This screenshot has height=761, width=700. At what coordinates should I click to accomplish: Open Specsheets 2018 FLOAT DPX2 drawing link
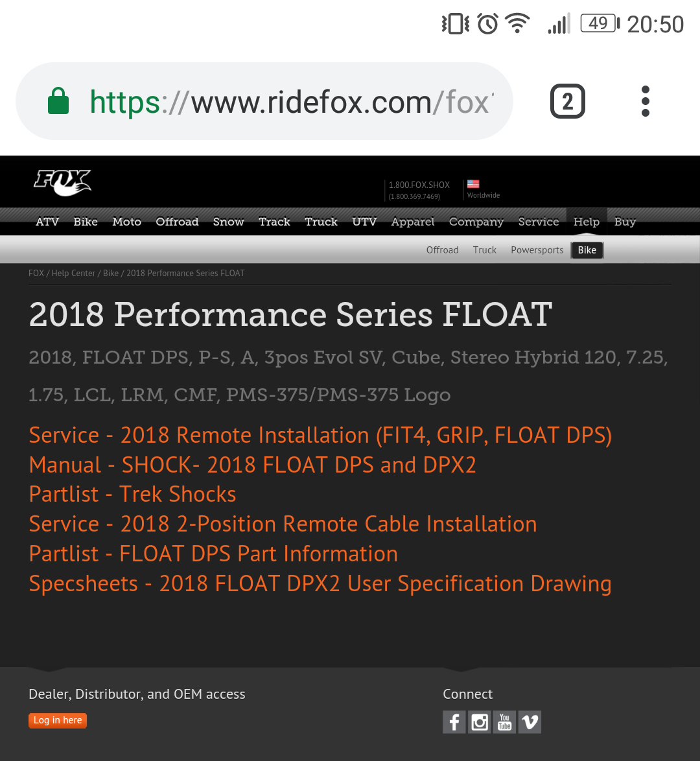click(x=320, y=583)
